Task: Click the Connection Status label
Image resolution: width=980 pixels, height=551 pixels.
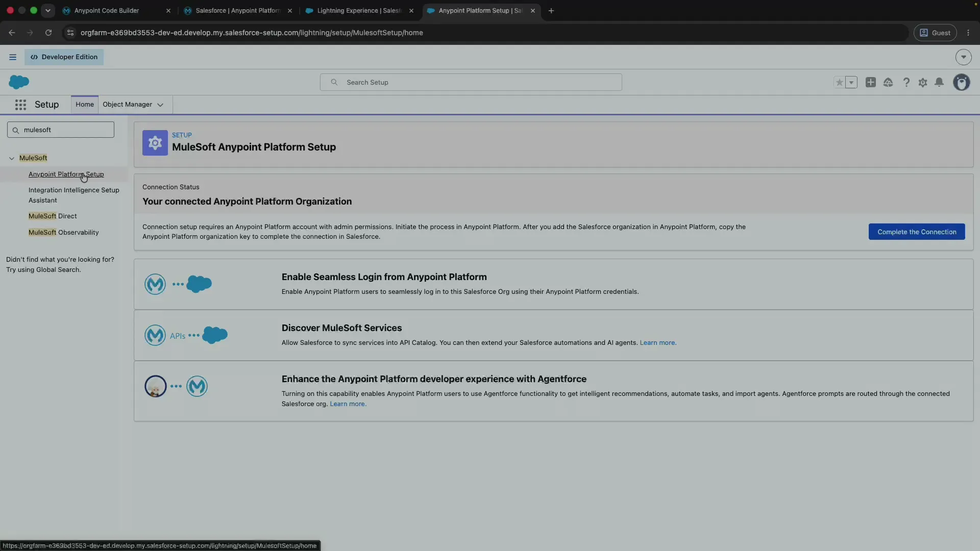Action: [170, 187]
